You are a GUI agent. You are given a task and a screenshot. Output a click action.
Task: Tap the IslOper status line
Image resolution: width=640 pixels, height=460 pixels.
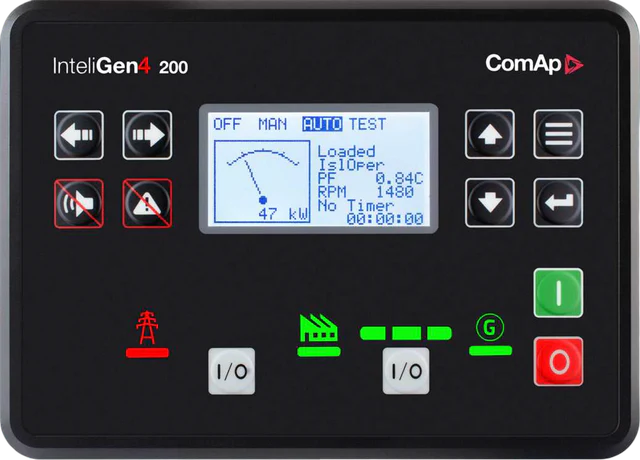click(x=351, y=165)
